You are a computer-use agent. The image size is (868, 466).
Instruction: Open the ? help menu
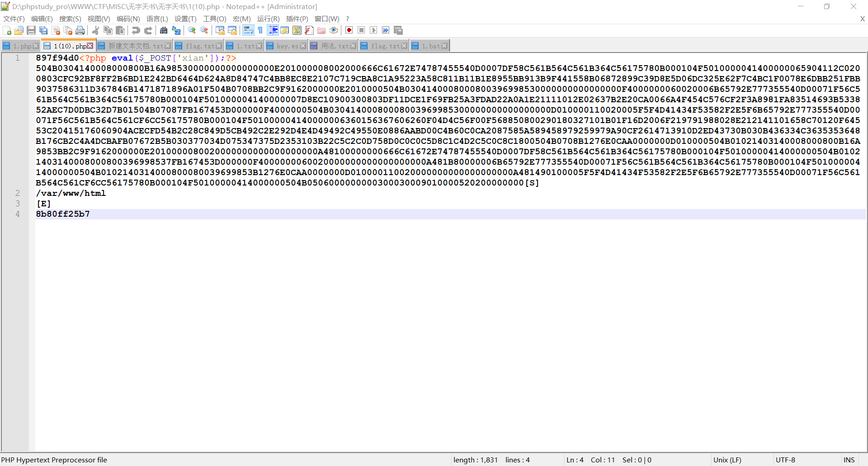[347, 19]
